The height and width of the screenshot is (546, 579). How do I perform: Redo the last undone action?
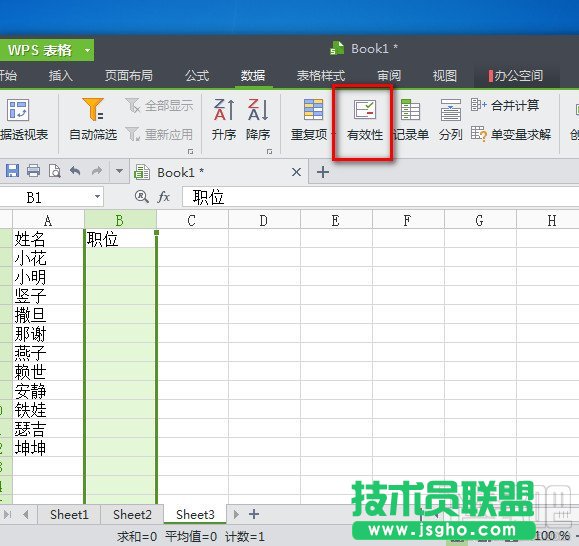click(x=97, y=171)
